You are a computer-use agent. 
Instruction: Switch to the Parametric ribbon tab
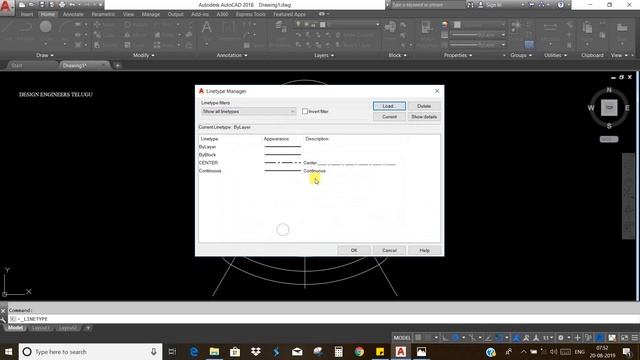[103, 14]
